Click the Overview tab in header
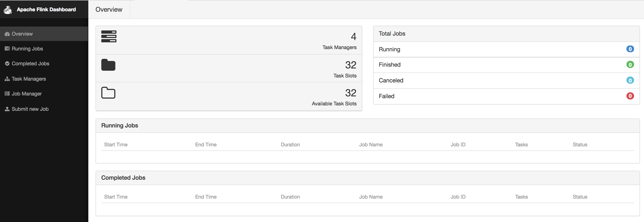This screenshot has height=222, width=644. coord(109,9)
